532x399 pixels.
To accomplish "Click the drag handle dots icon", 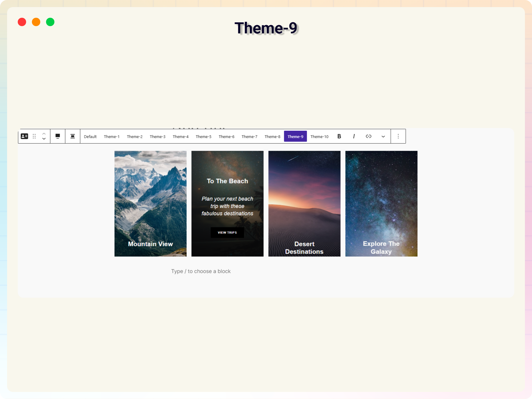I will [x=34, y=136].
